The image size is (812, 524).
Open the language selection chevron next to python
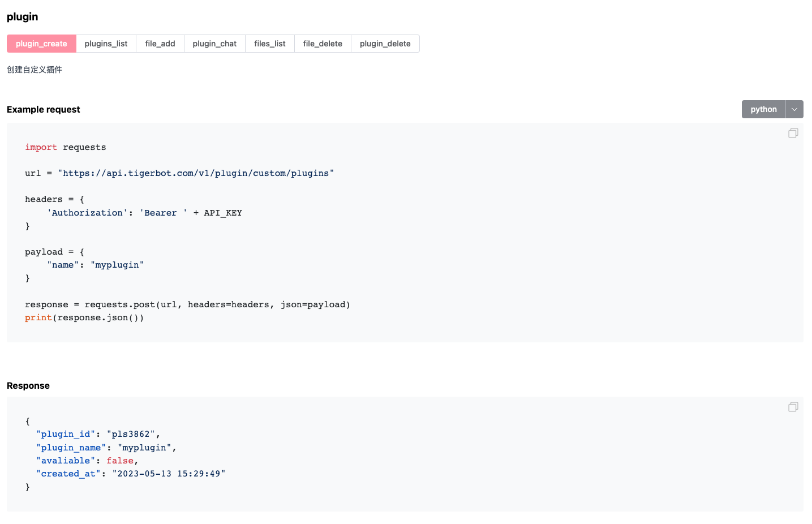(794, 109)
